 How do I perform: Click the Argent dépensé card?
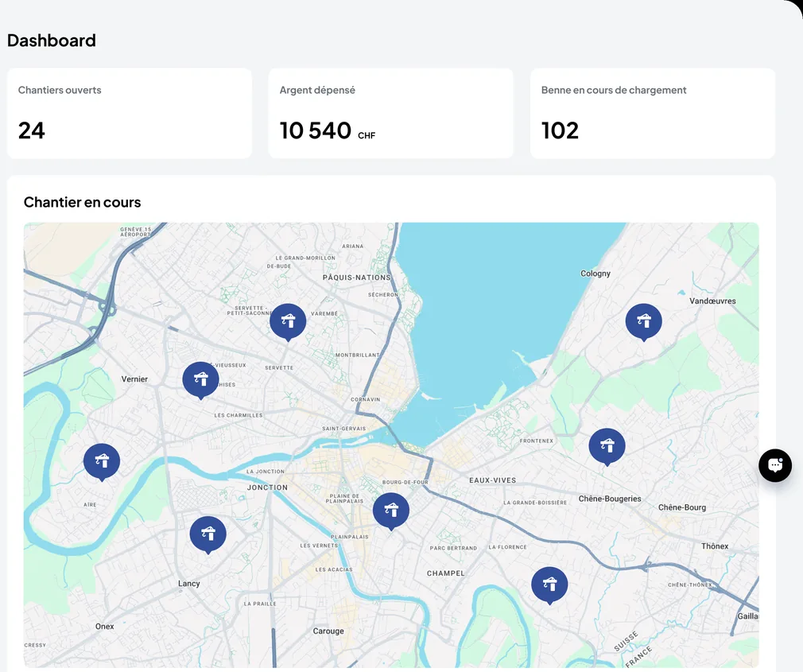[390, 113]
